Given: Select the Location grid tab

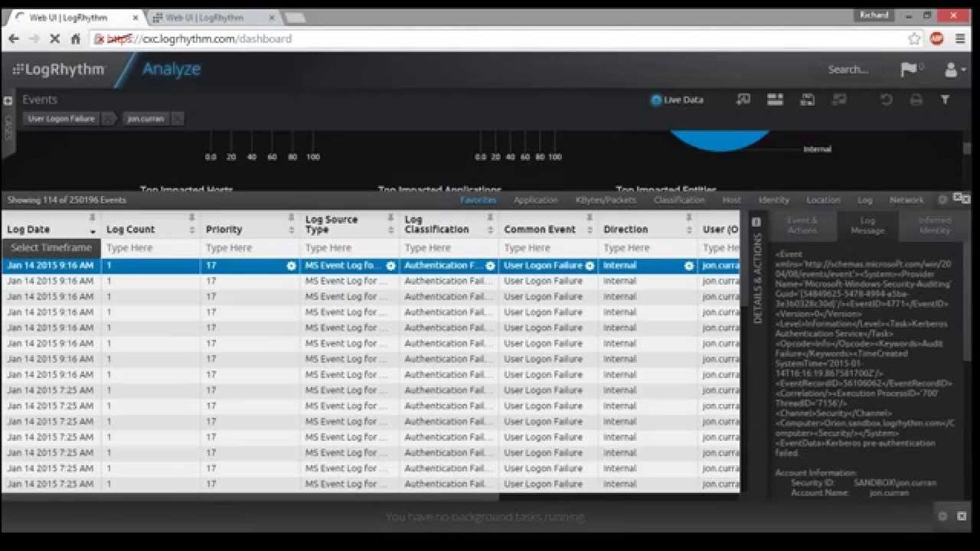Looking at the screenshot, I should click(823, 200).
